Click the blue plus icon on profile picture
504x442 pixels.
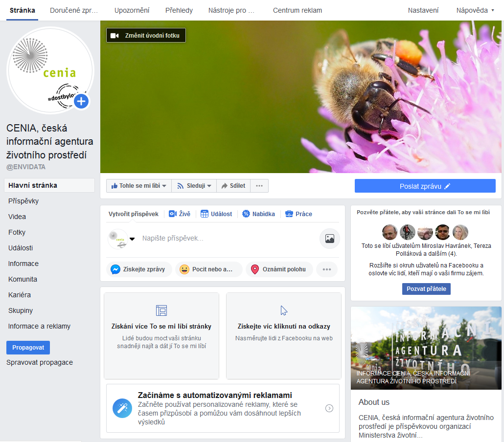(x=81, y=102)
